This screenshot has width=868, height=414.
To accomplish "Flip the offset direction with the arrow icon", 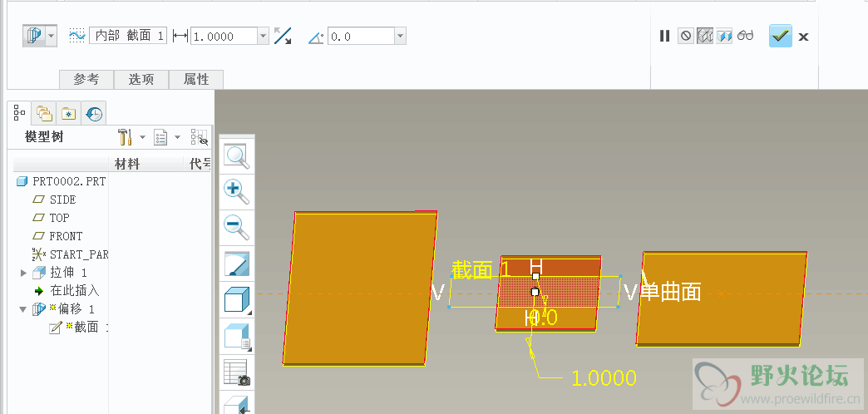I will point(283,36).
